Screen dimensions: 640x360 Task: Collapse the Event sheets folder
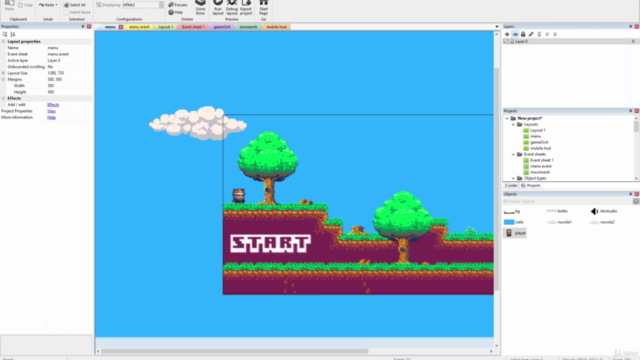click(x=513, y=155)
